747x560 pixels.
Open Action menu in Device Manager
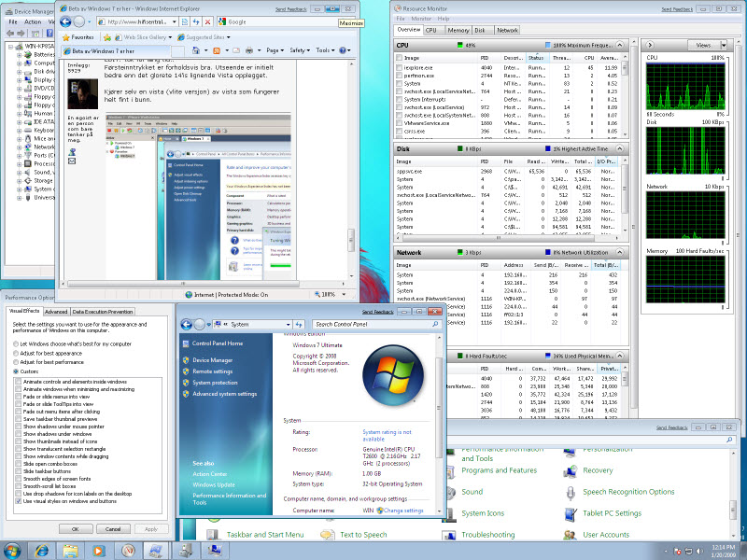pyautogui.click(x=33, y=21)
